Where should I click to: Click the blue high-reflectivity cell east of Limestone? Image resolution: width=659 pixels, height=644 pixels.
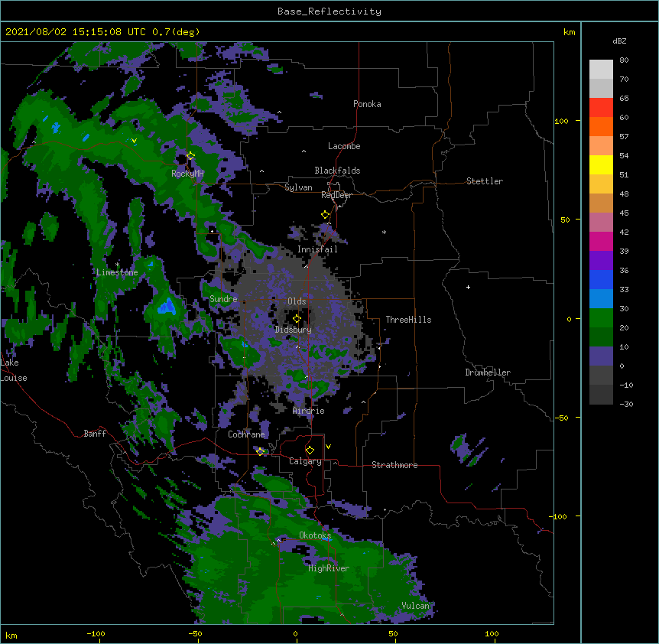pos(167,307)
